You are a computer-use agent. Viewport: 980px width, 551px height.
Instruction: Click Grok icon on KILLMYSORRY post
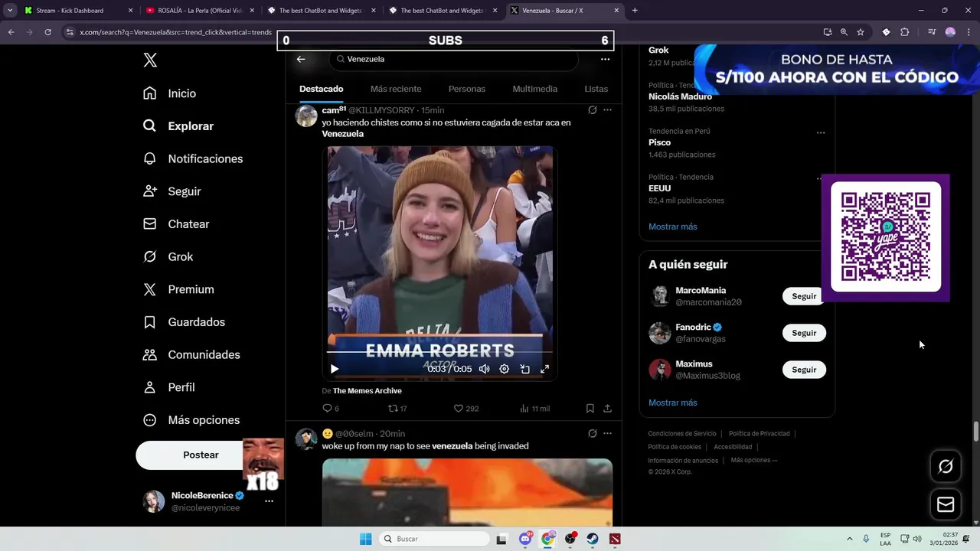click(592, 110)
